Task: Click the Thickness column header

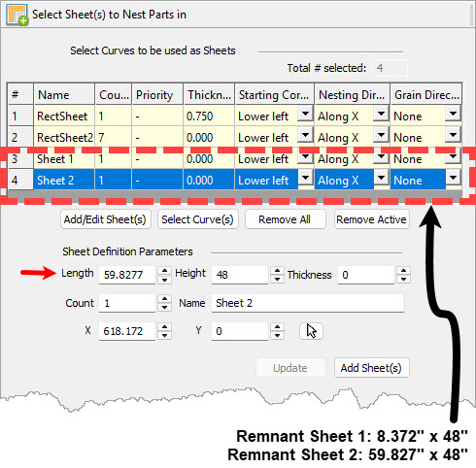Action: click(x=209, y=94)
